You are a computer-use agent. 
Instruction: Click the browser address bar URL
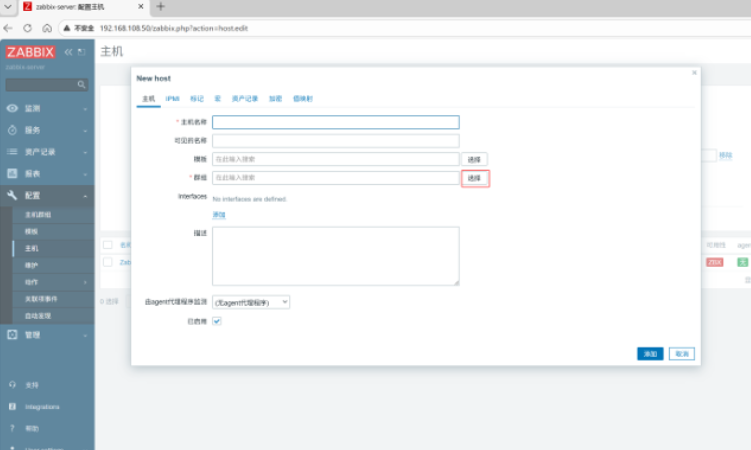(173, 28)
